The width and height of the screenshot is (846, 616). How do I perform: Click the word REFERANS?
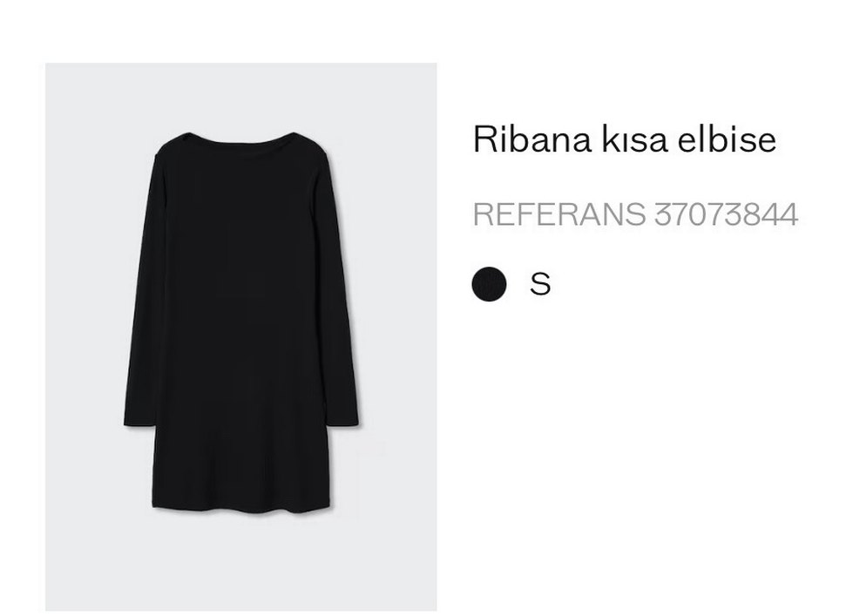(x=559, y=214)
